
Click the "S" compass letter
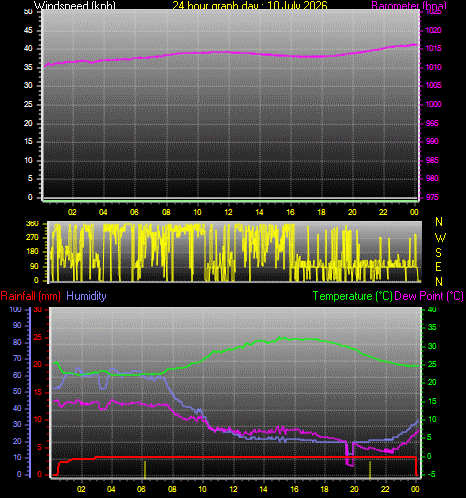point(439,253)
